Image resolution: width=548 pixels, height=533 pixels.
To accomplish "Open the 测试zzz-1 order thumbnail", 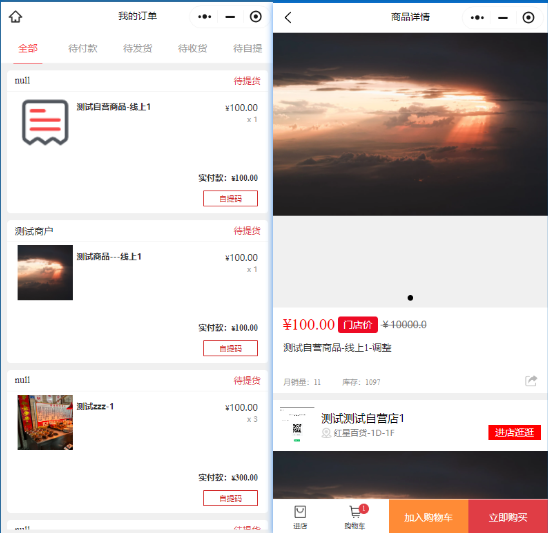I will 45,422.
